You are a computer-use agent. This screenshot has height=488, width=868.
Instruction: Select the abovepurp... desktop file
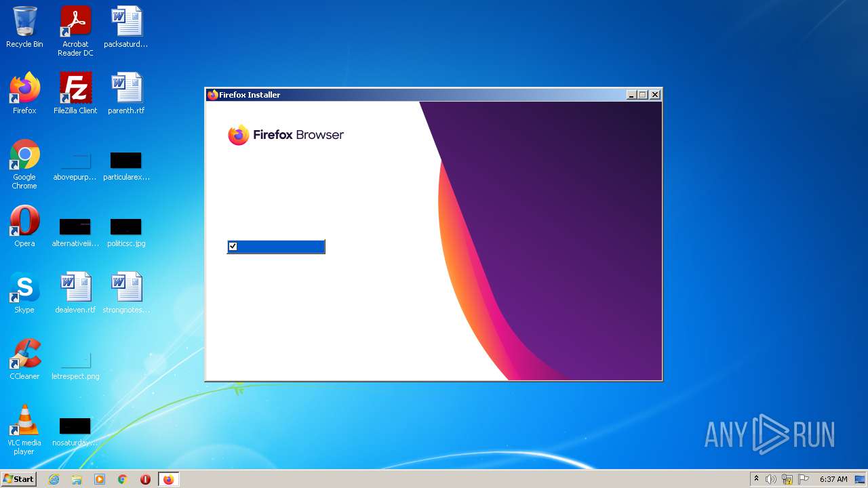[75, 167]
